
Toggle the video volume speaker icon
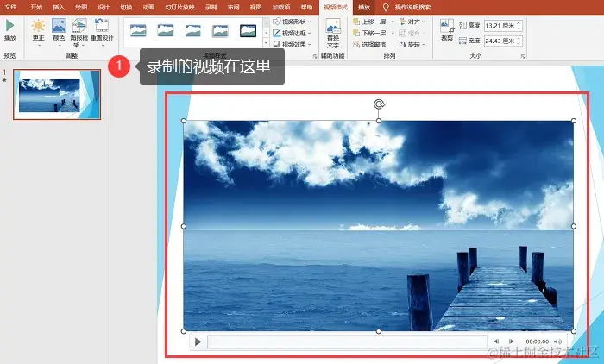click(x=557, y=342)
